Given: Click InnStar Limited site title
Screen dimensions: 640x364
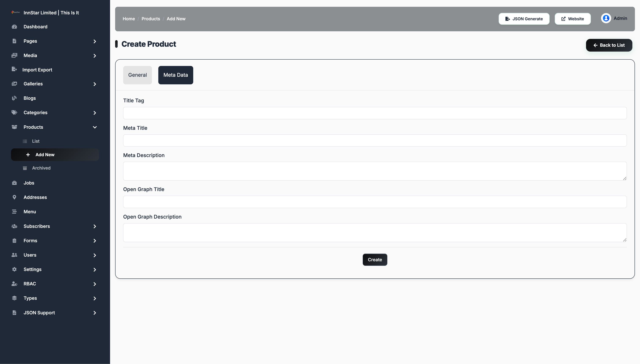Looking at the screenshot, I should [51, 12].
